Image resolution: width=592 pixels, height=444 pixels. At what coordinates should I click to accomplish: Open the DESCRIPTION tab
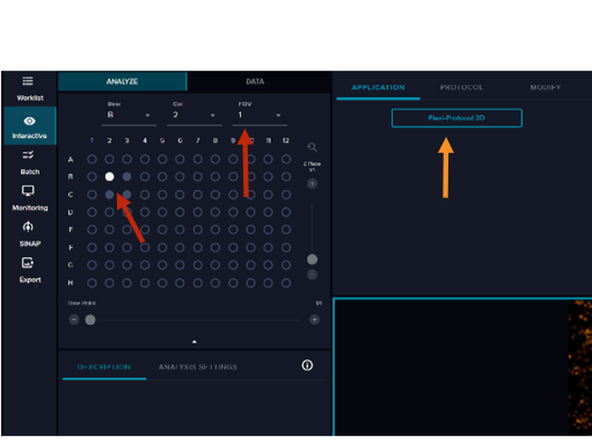tap(104, 367)
